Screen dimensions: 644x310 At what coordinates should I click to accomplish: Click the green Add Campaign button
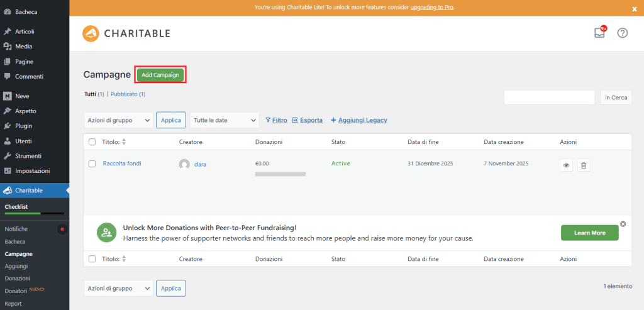[160, 75]
